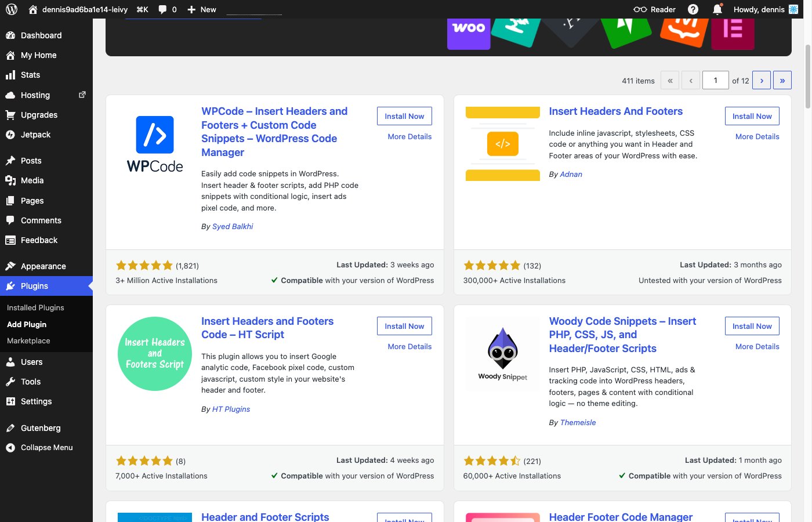
Task: Click the current page number field
Action: coord(716,80)
